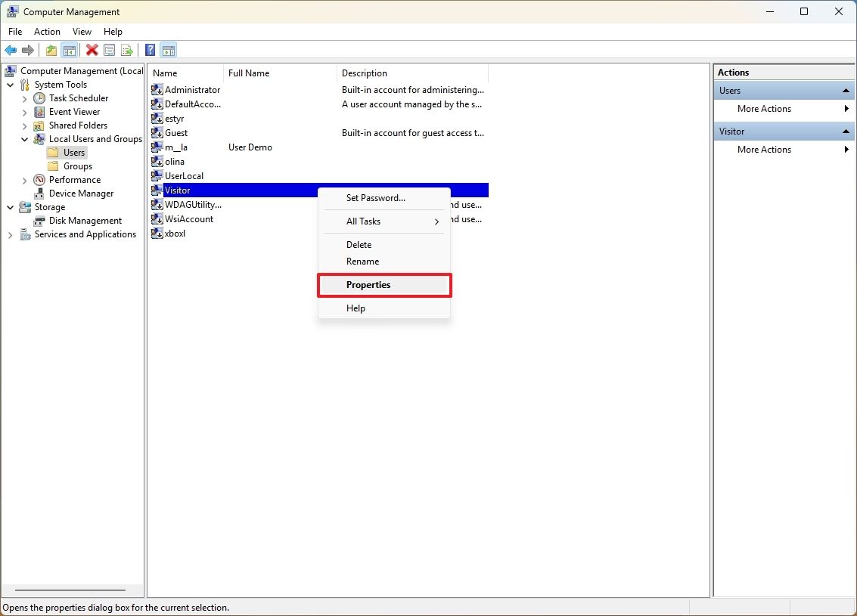Select the UserLocal account row
Image resolution: width=857 pixels, height=616 pixels.
tap(319, 176)
